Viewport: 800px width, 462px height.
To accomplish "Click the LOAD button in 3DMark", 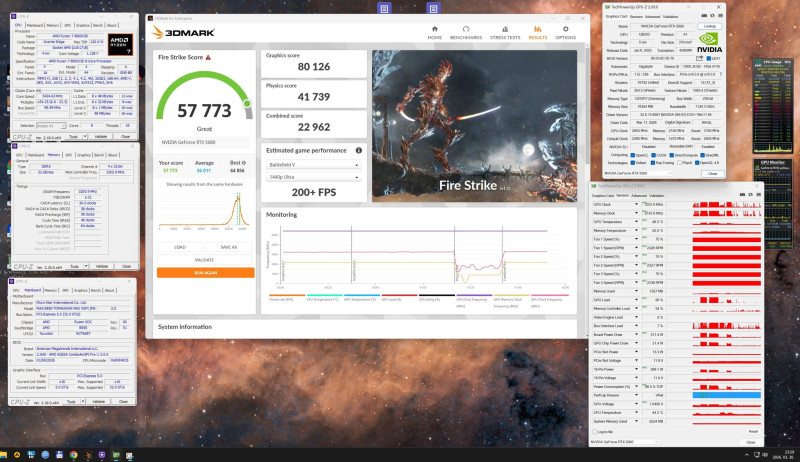I will [180, 247].
